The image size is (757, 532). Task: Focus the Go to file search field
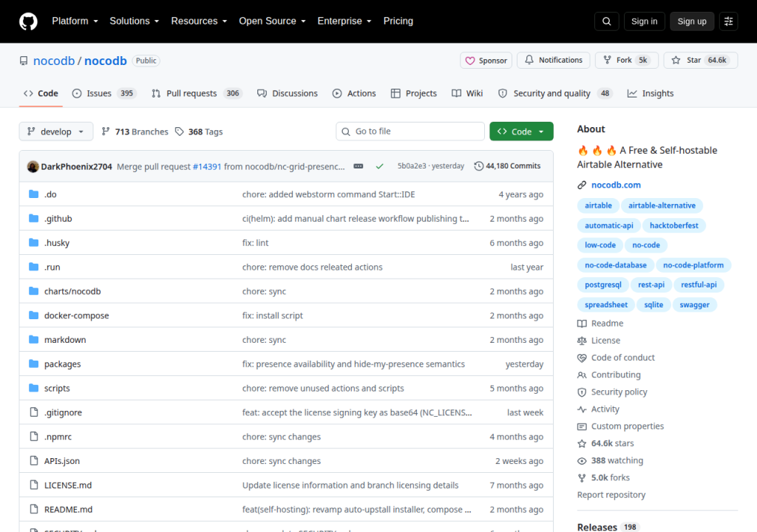[x=410, y=132]
